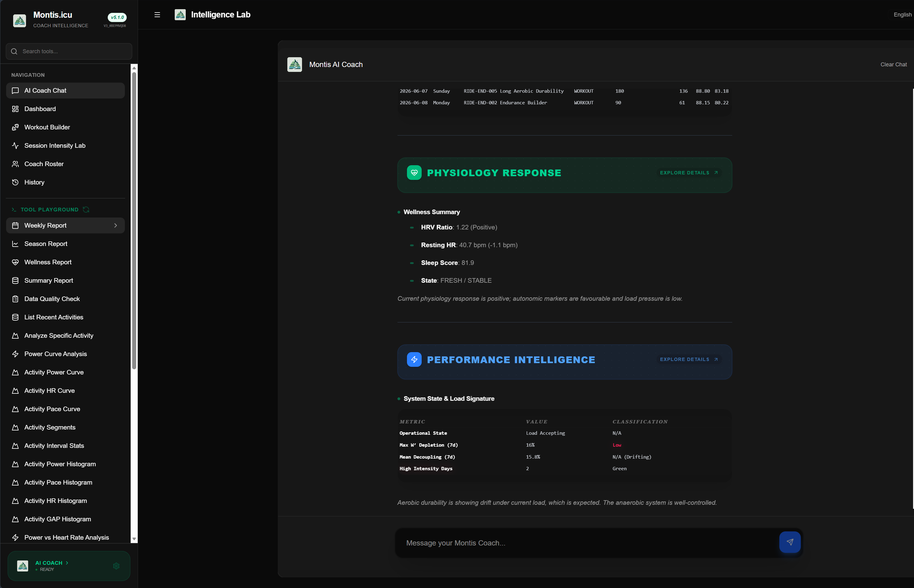Click the settings gear in AI Coach card

point(117,566)
